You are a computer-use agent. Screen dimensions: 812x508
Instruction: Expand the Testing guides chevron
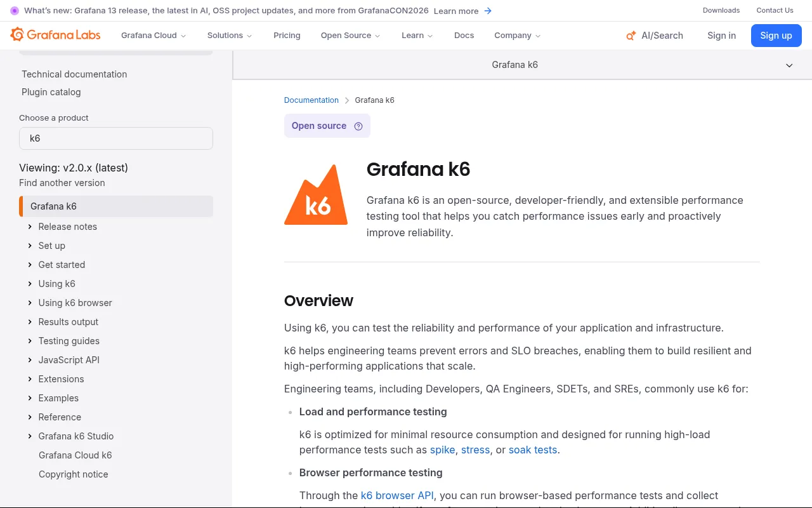30,341
